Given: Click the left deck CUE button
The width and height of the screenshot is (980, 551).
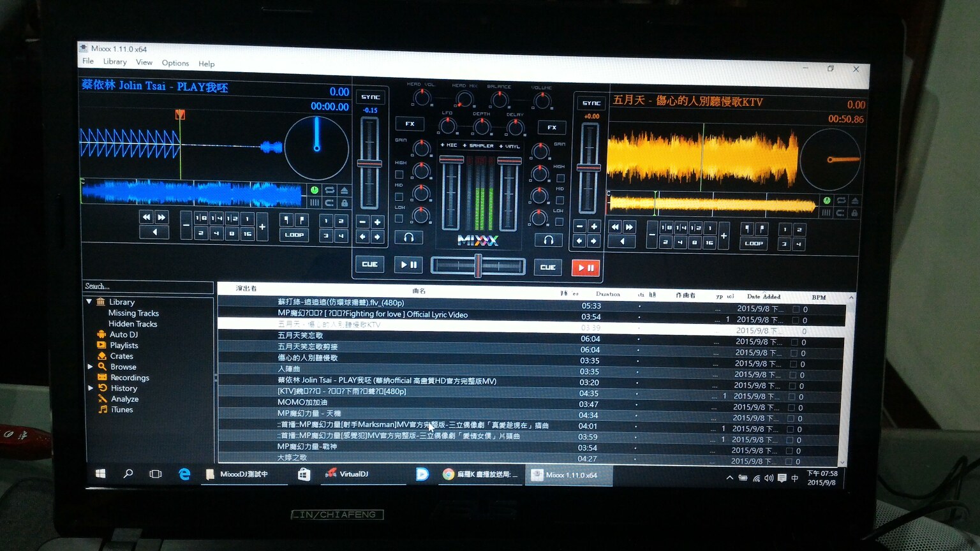Looking at the screenshot, I should click(369, 264).
